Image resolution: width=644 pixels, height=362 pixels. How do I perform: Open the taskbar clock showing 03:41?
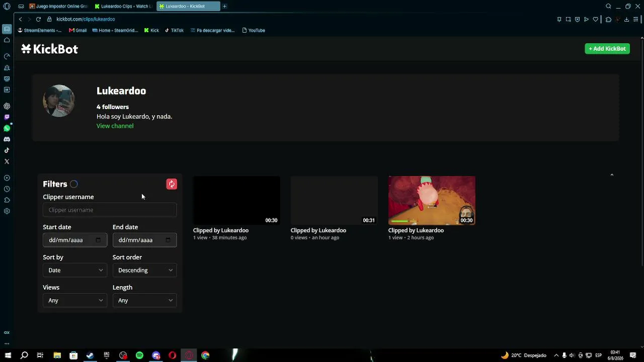(615, 355)
